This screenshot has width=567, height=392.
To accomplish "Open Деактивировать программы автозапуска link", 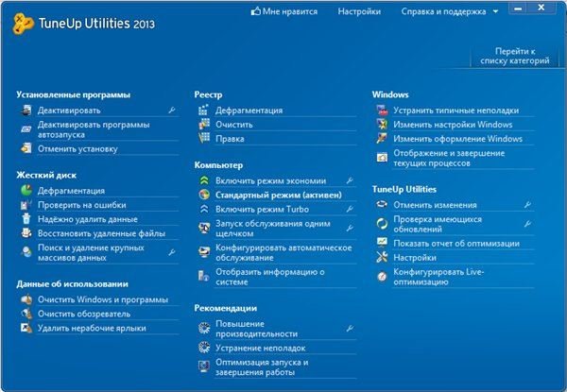I will [x=94, y=129].
